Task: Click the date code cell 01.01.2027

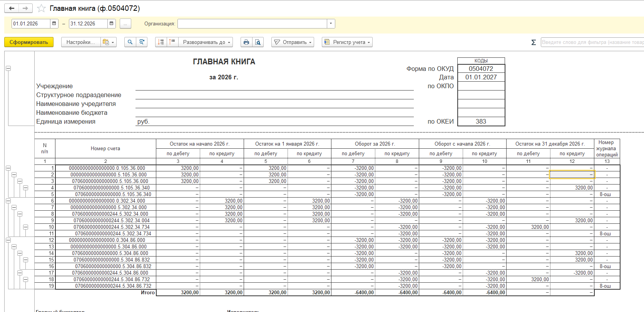Action: click(x=481, y=77)
